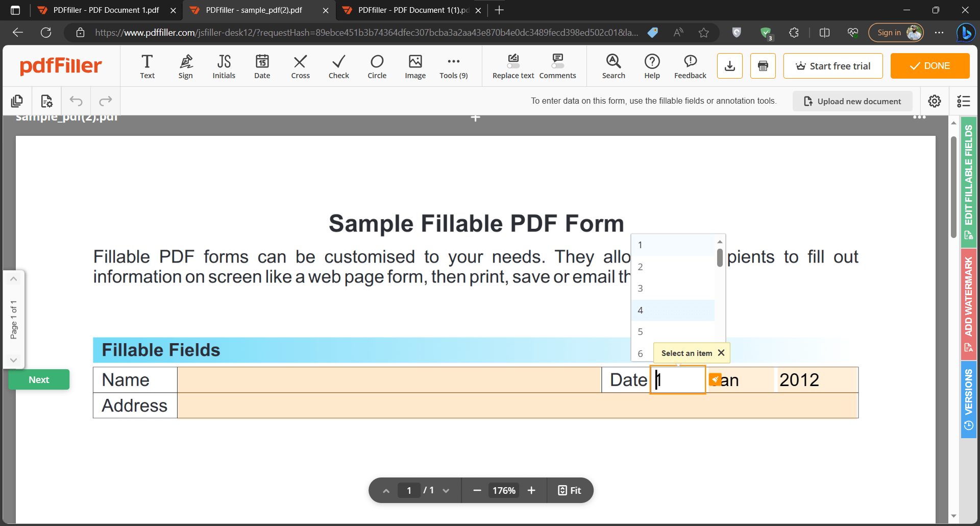Image resolution: width=980 pixels, height=526 pixels.
Task: Select the Check mark tool
Action: click(338, 66)
